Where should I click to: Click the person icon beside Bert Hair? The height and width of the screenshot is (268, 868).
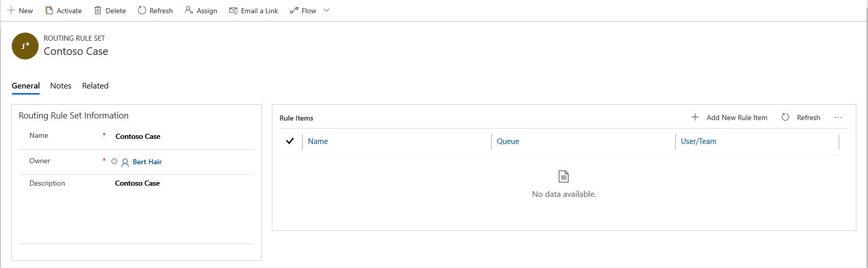coord(125,162)
